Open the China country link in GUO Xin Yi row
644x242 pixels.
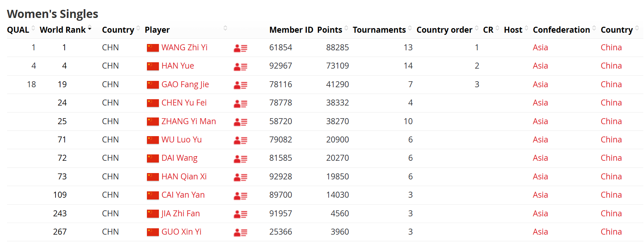(x=611, y=232)
